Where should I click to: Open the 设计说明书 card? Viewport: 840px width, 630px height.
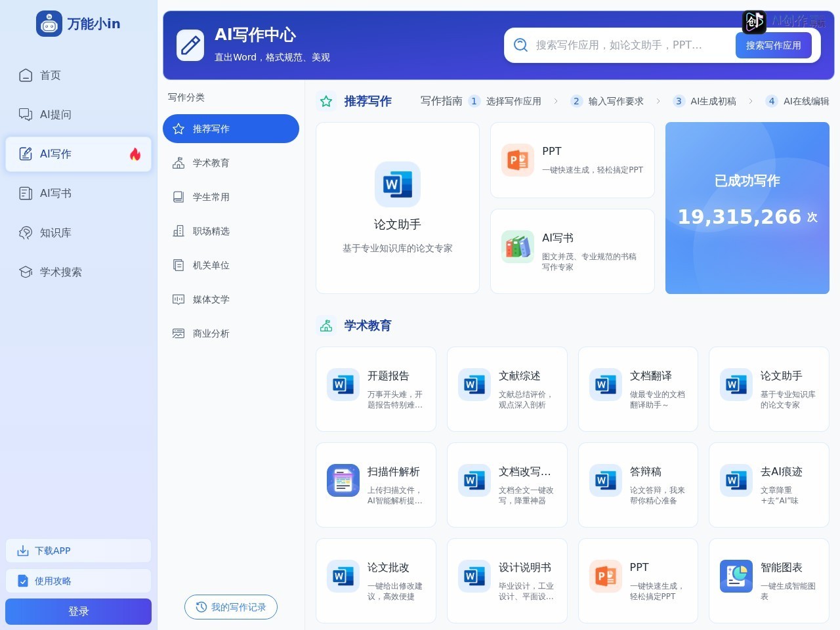click(507, 581)
